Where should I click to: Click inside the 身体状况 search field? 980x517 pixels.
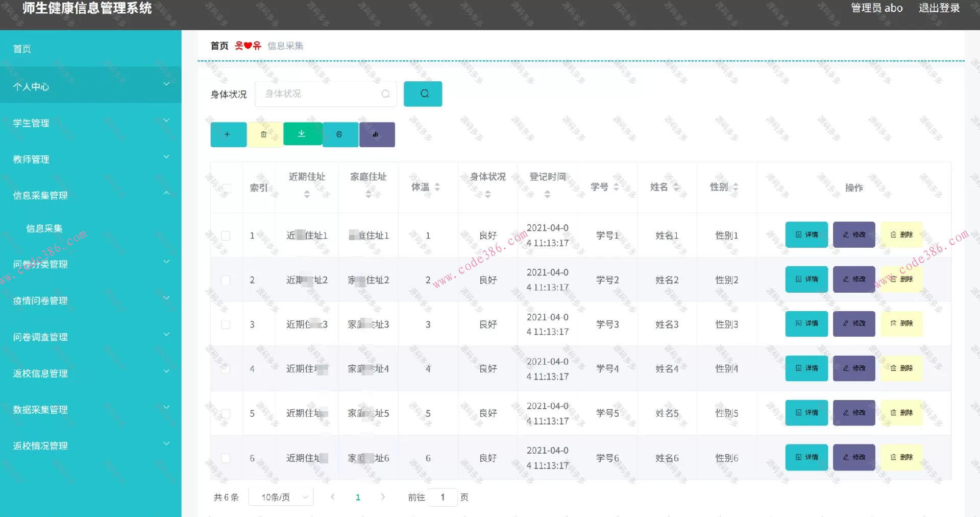click(322, 93)
